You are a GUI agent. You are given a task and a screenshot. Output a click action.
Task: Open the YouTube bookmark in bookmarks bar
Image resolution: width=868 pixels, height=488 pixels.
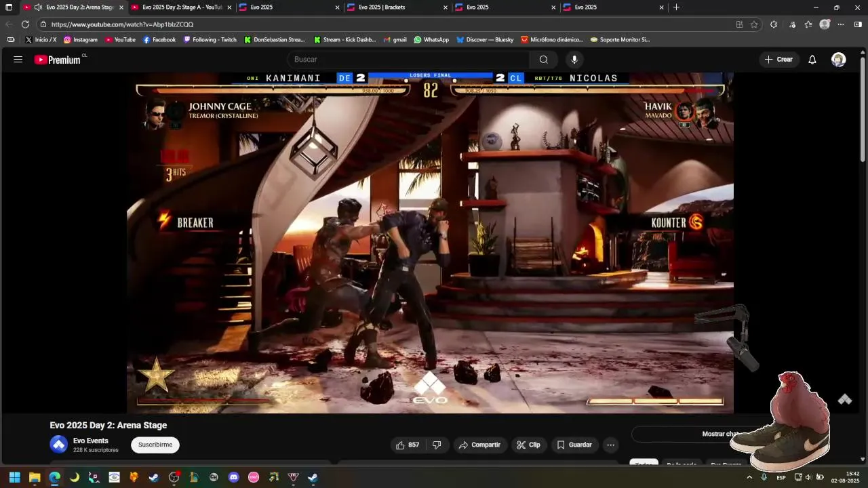point(120,40)
